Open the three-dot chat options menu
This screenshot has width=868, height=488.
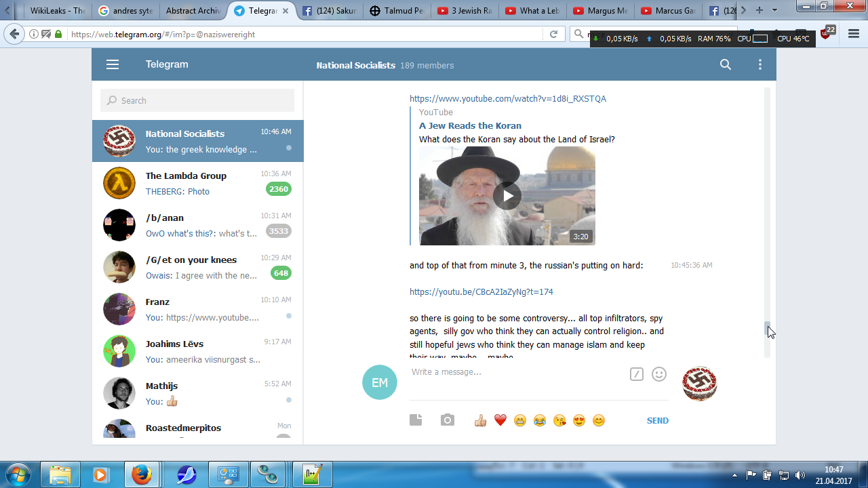tap(760, 65)
